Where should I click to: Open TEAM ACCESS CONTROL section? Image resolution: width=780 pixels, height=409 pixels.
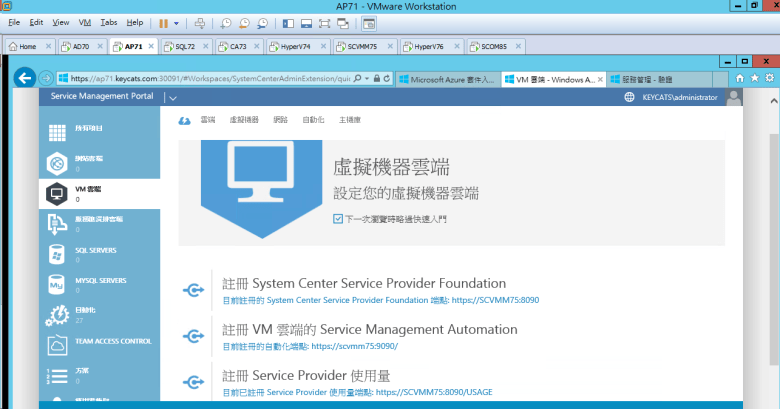pos(98,341)
